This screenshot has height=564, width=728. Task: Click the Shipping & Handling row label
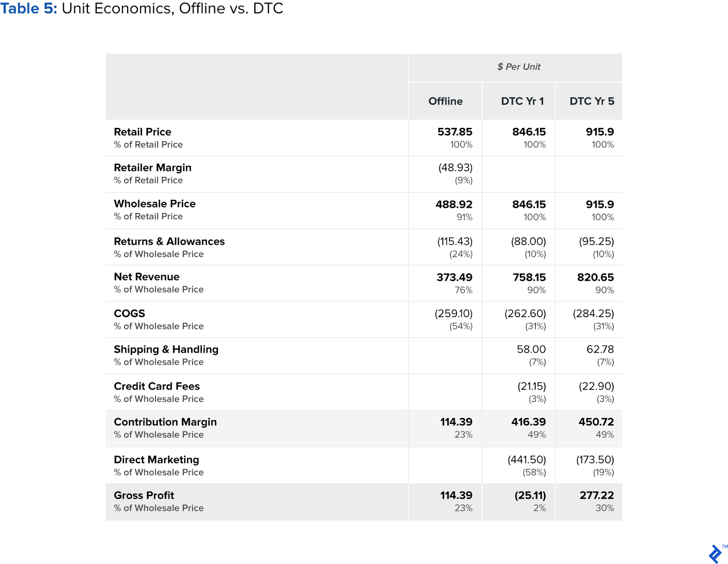point(166,349)
